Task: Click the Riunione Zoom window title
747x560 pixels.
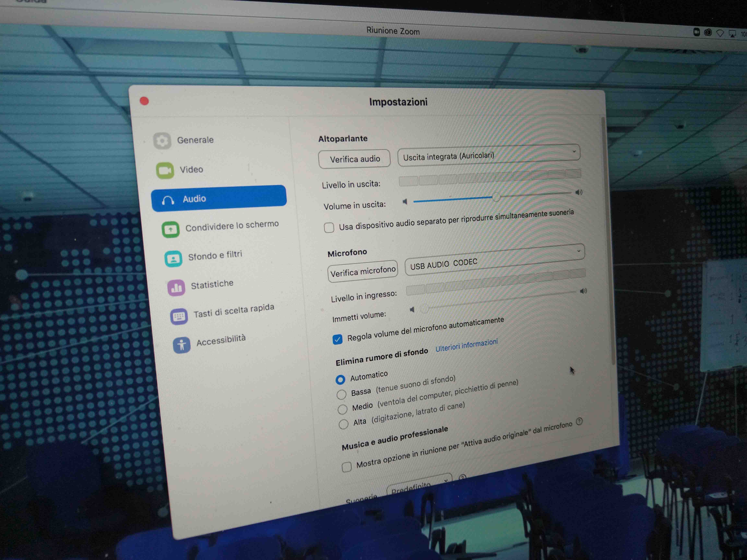Action: pyautogui.click(x=393, y=31)
